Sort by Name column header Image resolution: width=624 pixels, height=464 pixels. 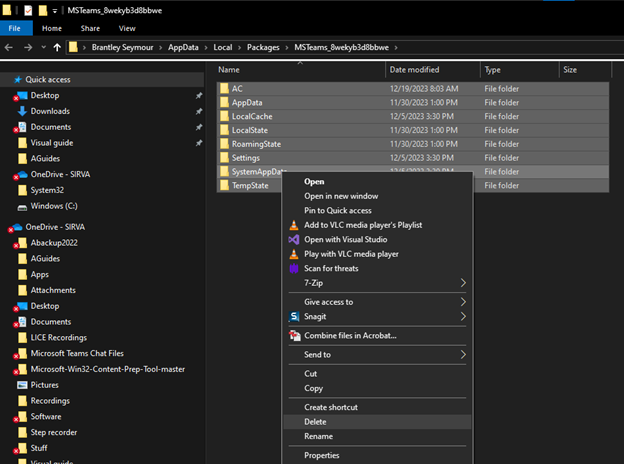pos(229,70)
